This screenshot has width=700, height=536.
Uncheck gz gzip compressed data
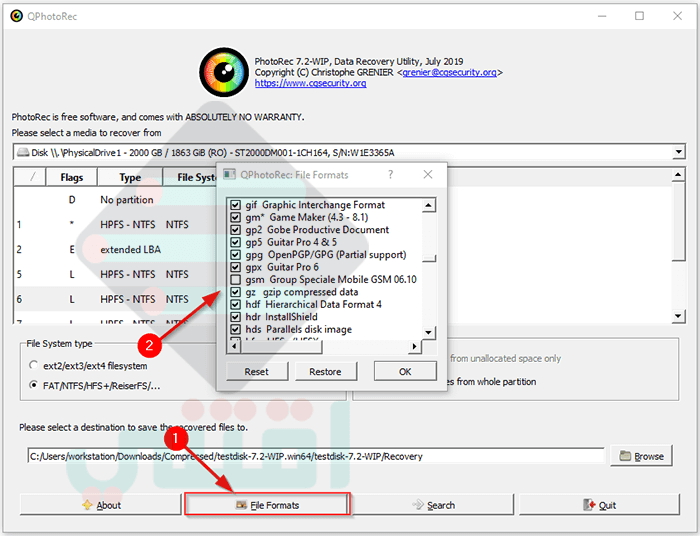pos(235,293)
